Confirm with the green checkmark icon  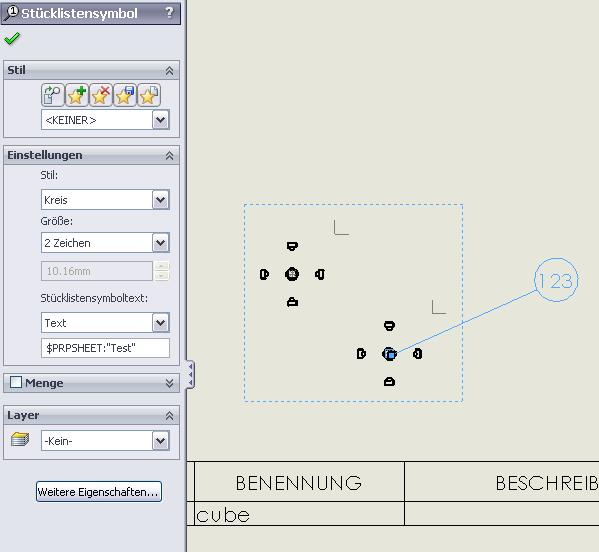[x=12, y=39]
